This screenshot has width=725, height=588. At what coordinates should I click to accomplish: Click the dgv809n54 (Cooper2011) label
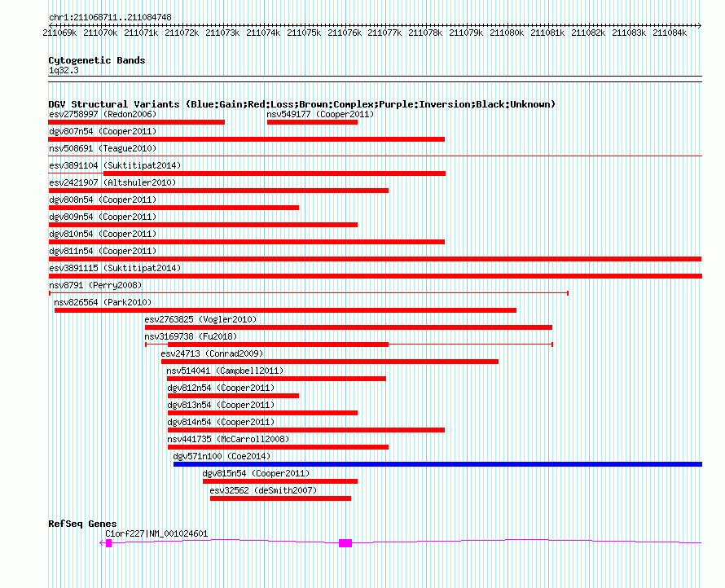click(x=103, y=217)
